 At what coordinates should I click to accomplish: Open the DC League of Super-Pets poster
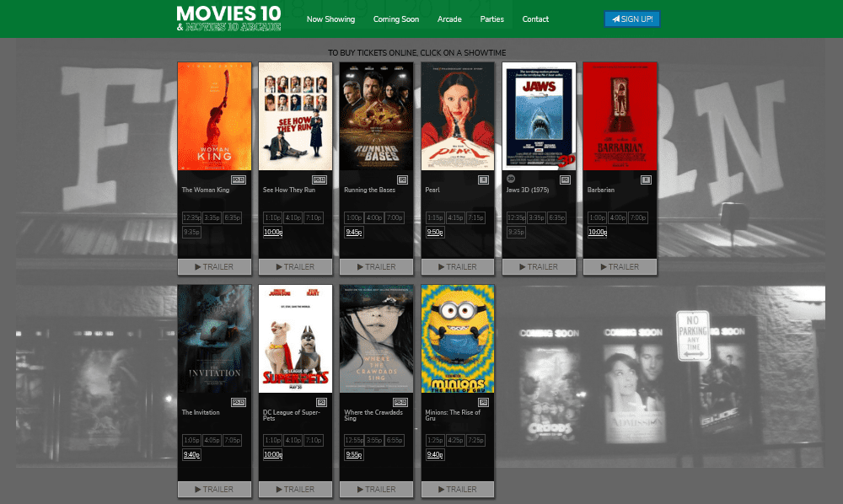[295, 339]
